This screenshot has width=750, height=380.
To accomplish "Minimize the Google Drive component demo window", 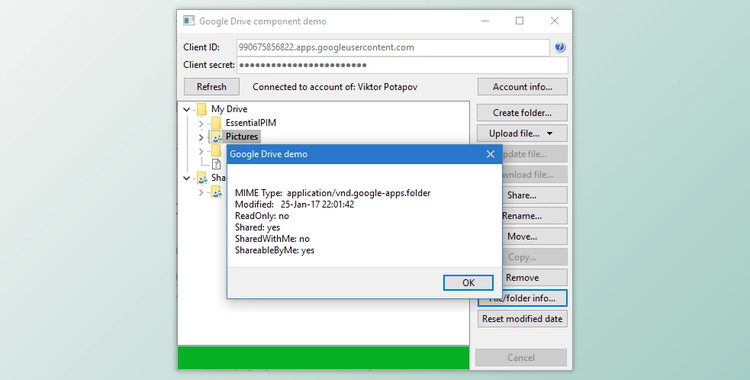I will 485,21.
